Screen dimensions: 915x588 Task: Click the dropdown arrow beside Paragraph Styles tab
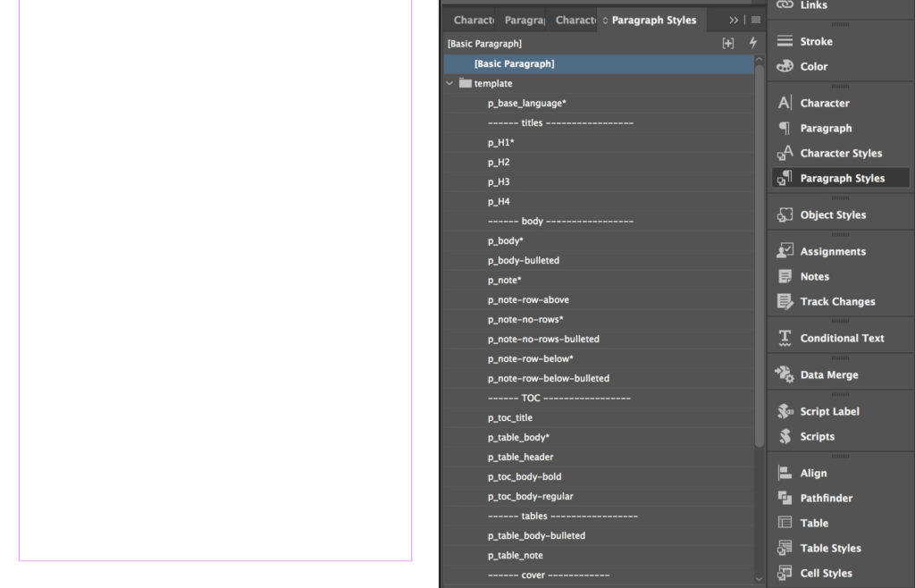click(x=607, y=20)
